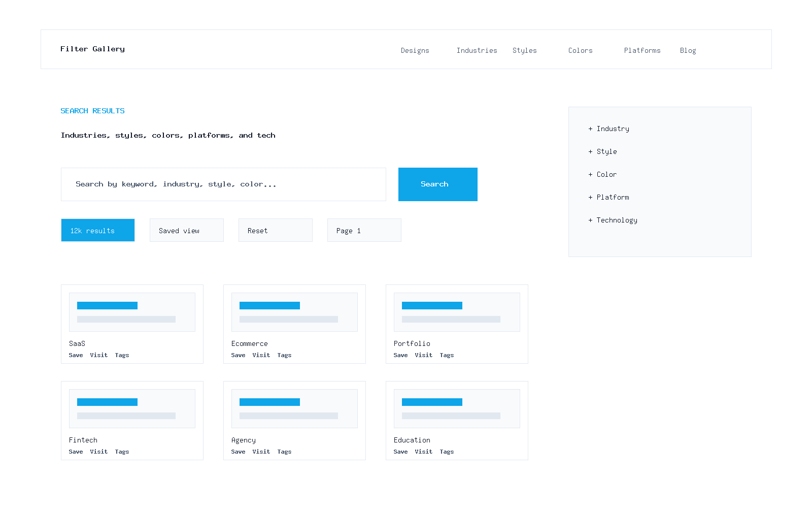Click Tags on the SaaS card
This screenshot has width=812, height=508.
pos(122,355)
